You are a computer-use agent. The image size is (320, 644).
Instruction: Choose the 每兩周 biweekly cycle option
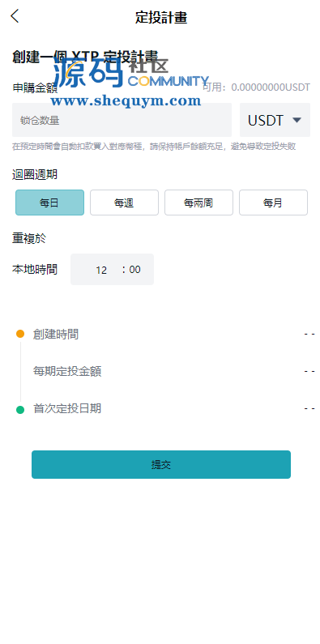(x=198, y=203)
